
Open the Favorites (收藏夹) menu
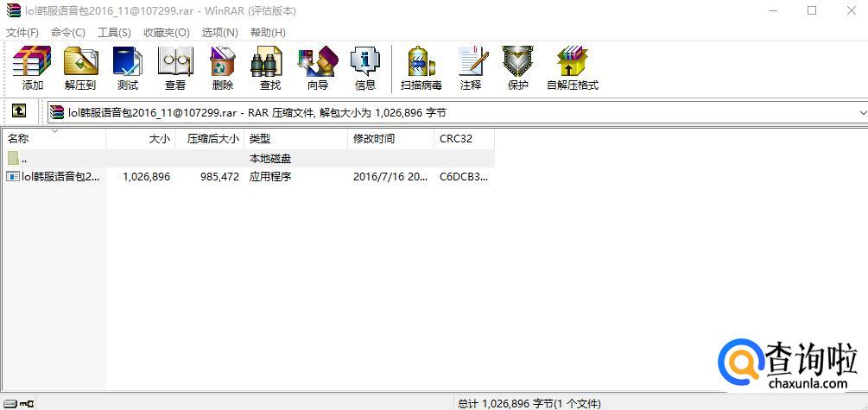[166, 33]
